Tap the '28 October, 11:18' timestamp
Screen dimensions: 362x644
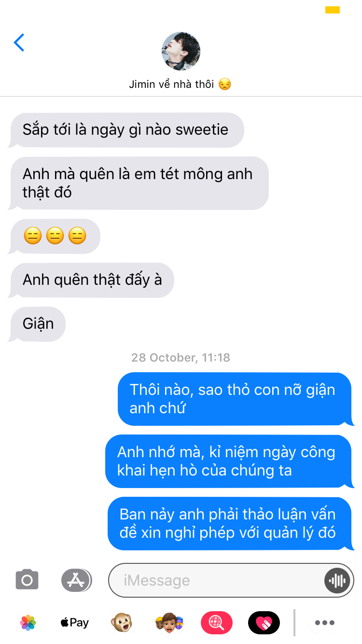coord(181,358)
